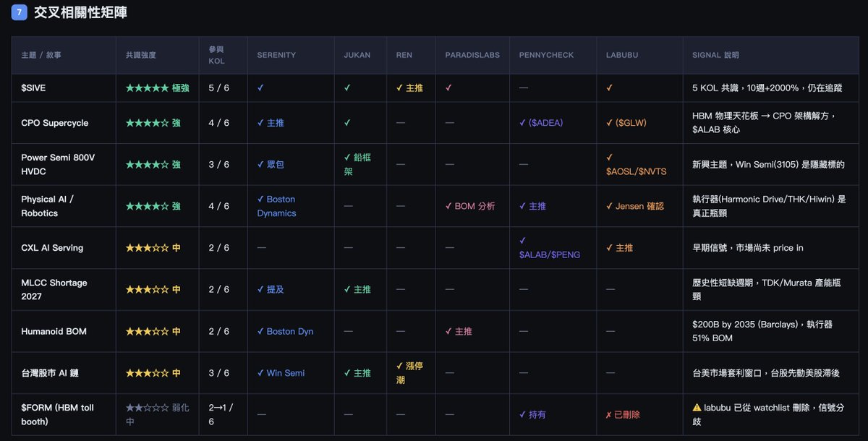The width and height of the screenshot is (868, 441).
Task: Click the JUKAN column header
Action: coord(357,55)
